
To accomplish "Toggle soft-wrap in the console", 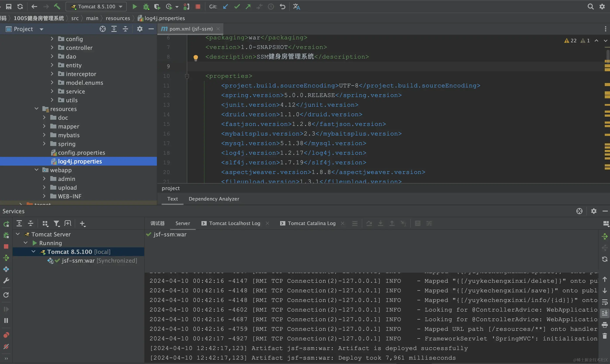I will pos(605,302).
